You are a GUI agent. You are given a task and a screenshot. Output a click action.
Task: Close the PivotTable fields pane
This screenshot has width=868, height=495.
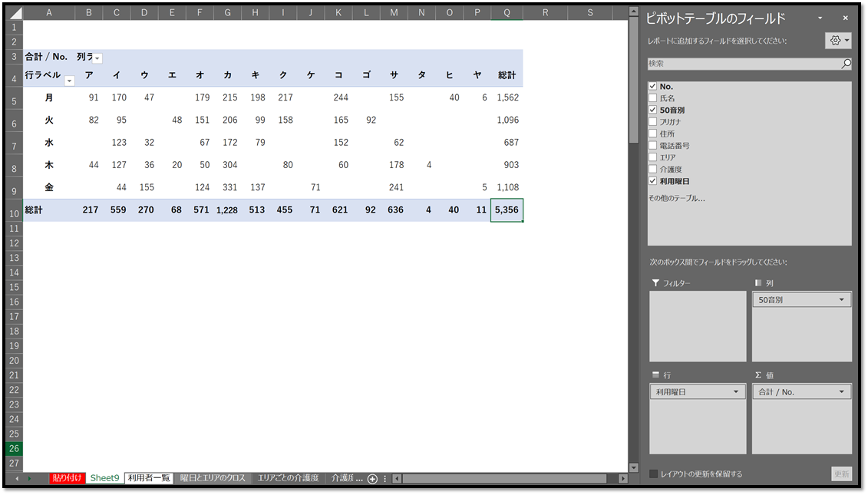[x=845, y=18]
